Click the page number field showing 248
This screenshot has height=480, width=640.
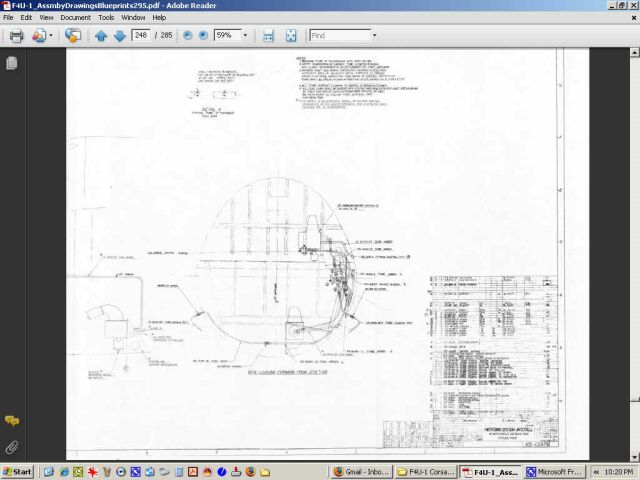pos(141,35)
